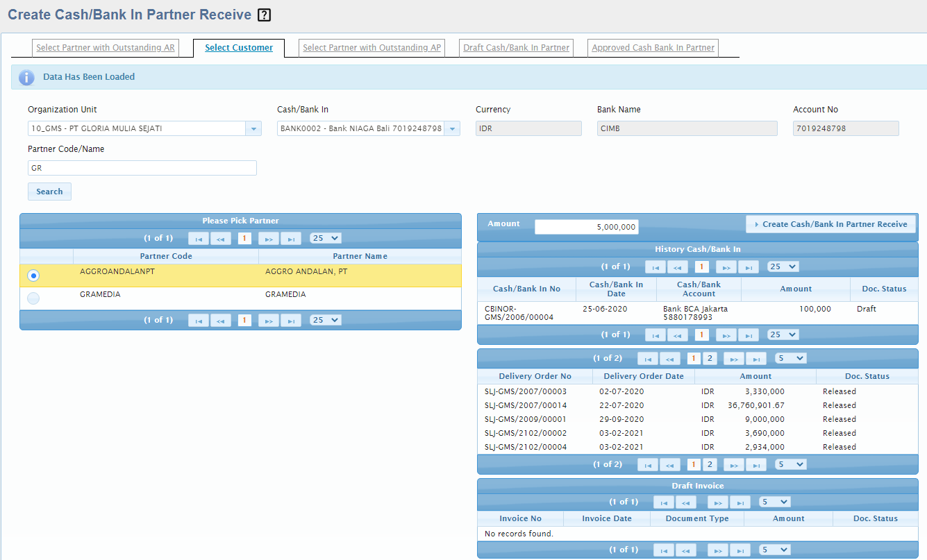Go to next page in partner list top paginator

click(x=269, y=238)
